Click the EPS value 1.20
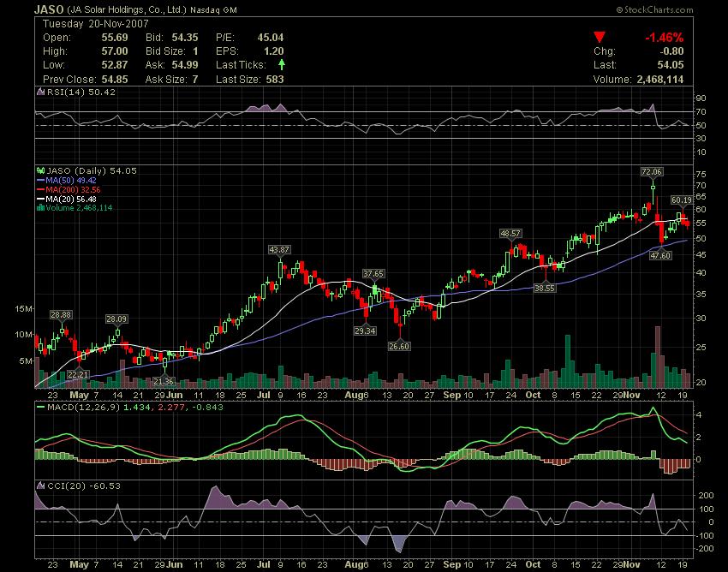The width and height of the screenshot is (728, 572). click(273, 51)
